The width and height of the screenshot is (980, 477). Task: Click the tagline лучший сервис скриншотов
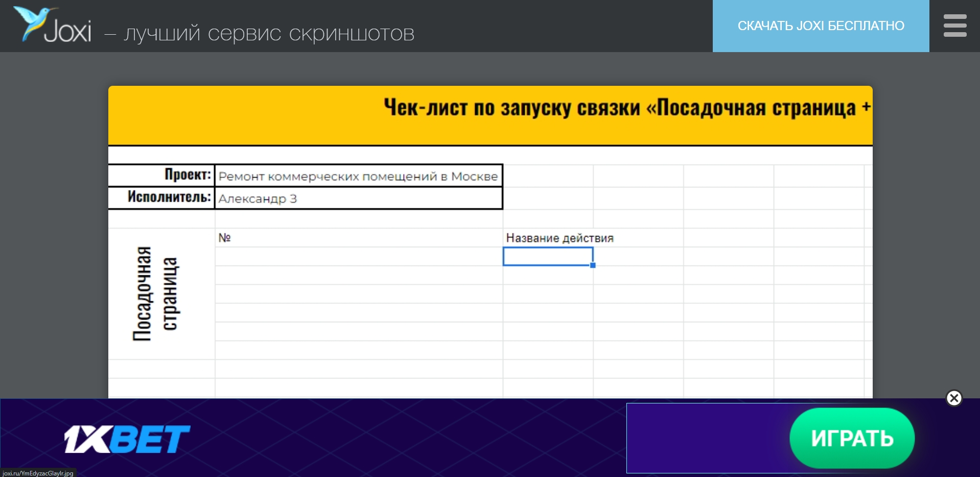click(269, 34)
